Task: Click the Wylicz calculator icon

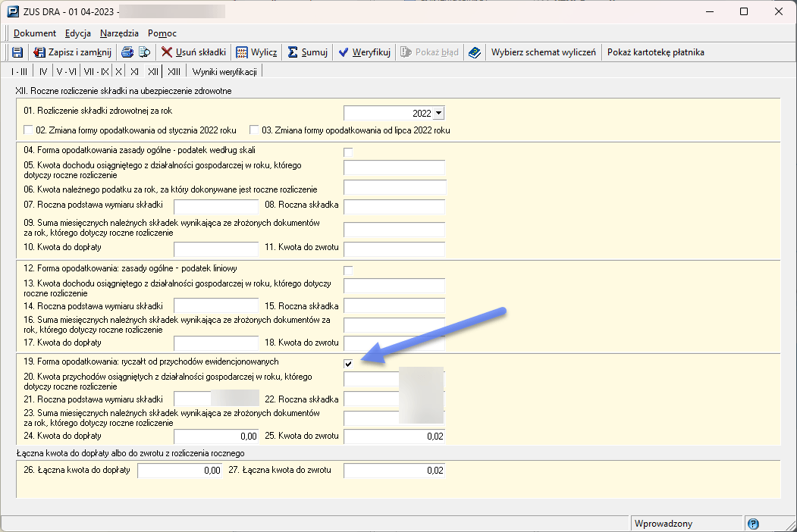Action: click(x=242, y=52)
